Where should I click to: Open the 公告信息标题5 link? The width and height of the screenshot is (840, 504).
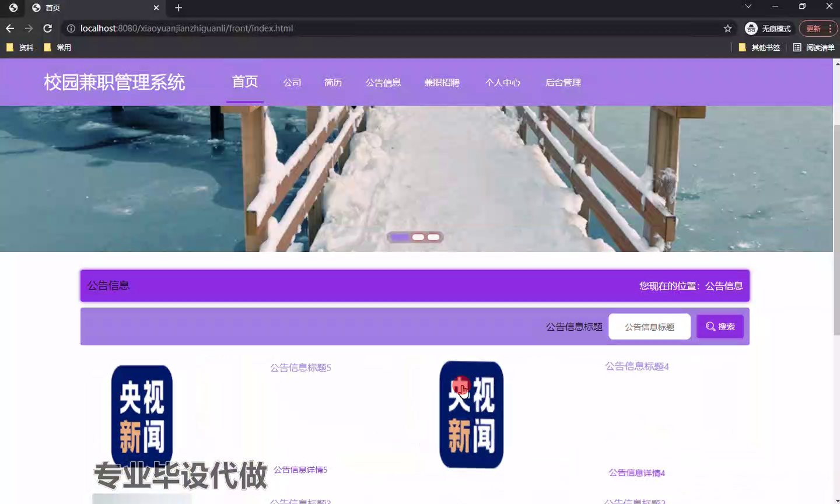point(300,367)
